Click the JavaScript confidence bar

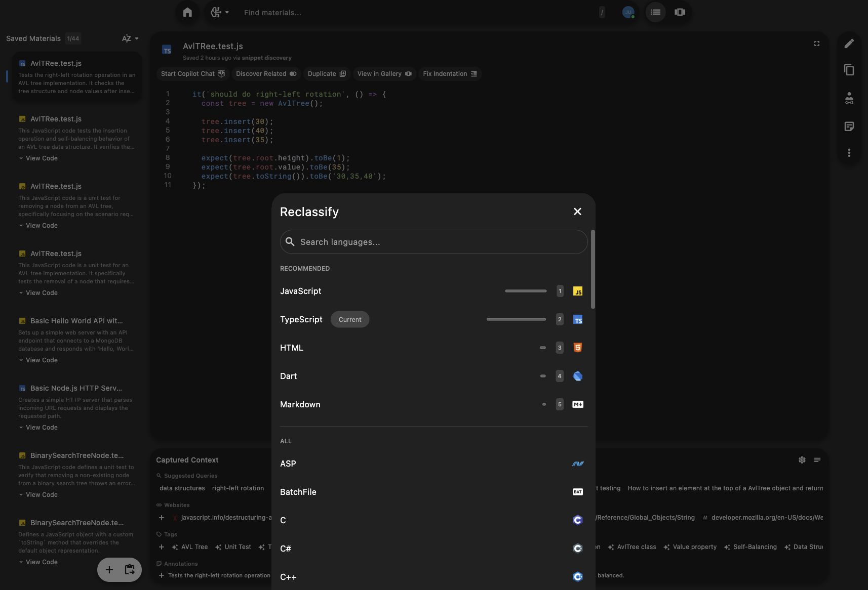coord(526,291)
